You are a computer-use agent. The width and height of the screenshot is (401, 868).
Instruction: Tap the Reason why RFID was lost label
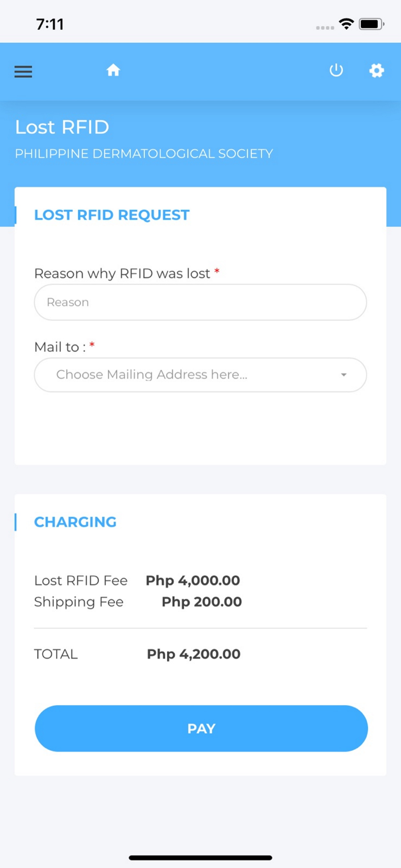pyautogui.click(x=122, y=273)
